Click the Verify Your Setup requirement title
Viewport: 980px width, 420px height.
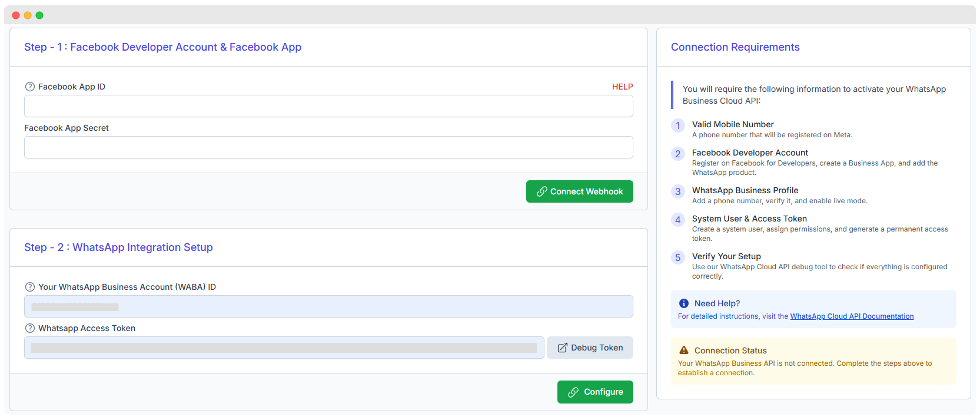(726, 256)
